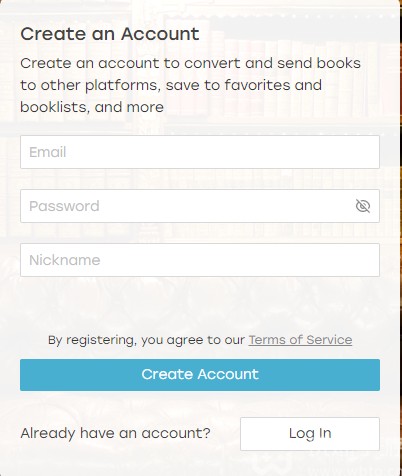Go to the Log In page
This screenshot has height=476, width=402.
[x=310, y=434]
